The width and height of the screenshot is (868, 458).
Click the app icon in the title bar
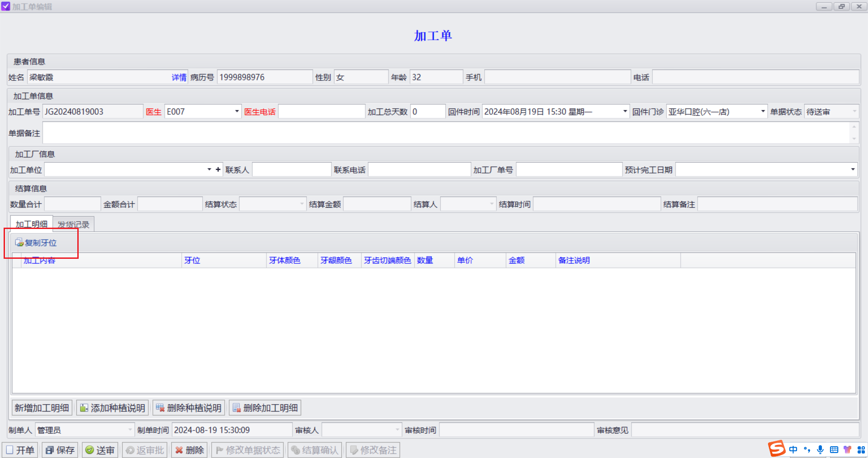pos(5,6)
